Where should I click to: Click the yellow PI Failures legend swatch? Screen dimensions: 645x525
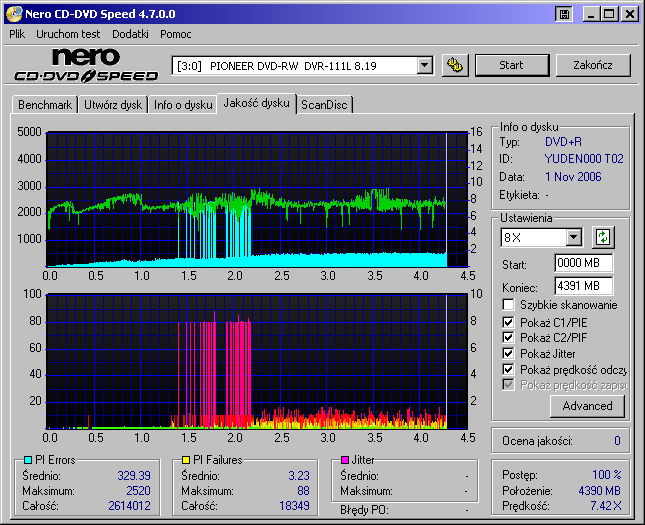[186, 460]
